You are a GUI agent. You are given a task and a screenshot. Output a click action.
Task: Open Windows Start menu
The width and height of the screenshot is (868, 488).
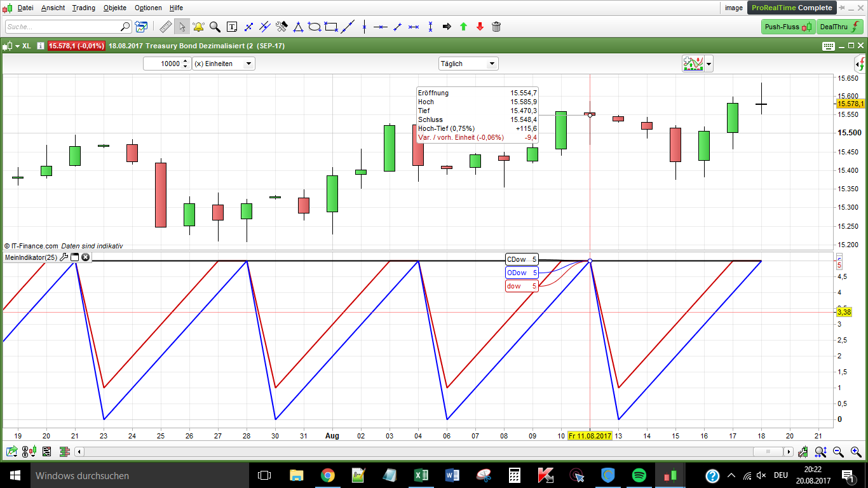pyautogui.click(x=14, y=475)
